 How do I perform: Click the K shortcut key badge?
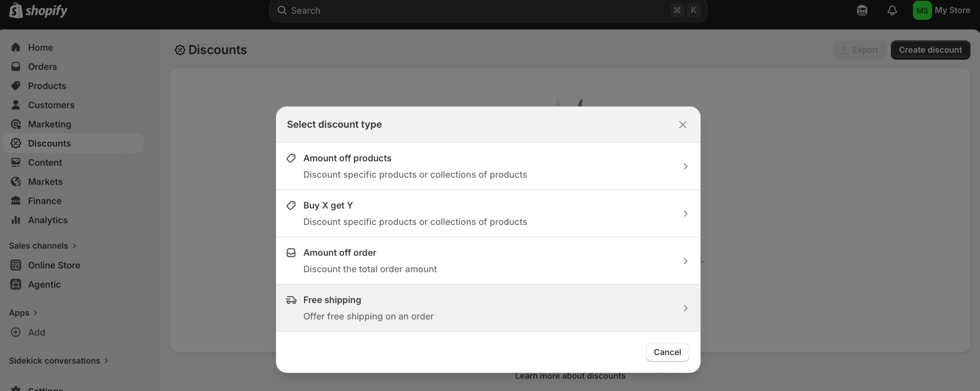click(x=693, y=10)
